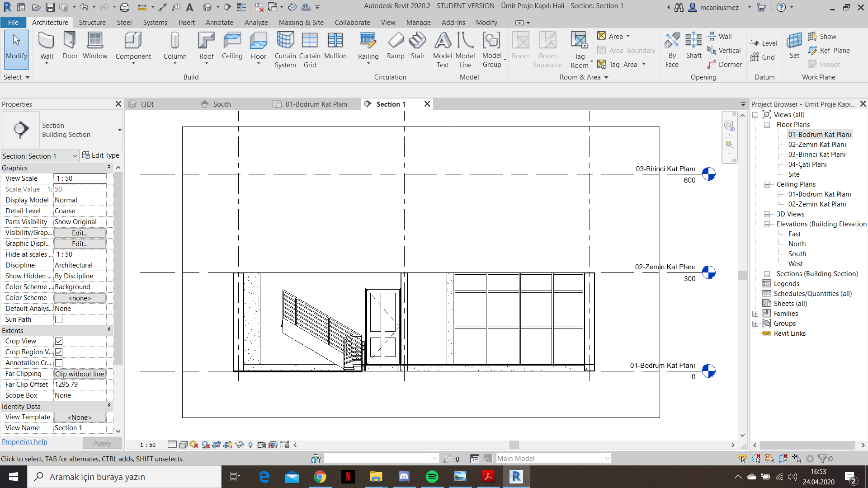Screen dimensions: 868x488
Task: Click the View Scale value field
Action: tap(80, 178)
